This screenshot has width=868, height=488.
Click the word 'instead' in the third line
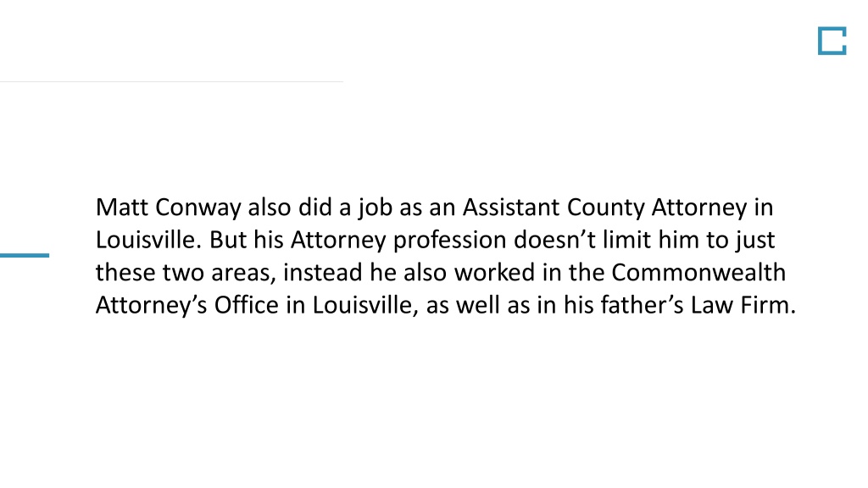323,273
